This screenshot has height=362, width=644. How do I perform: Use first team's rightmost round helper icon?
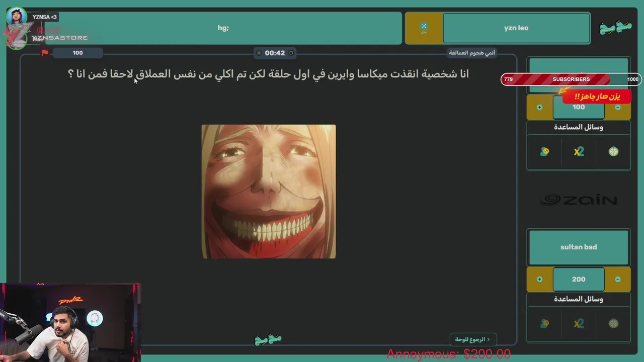click(613, 151)
